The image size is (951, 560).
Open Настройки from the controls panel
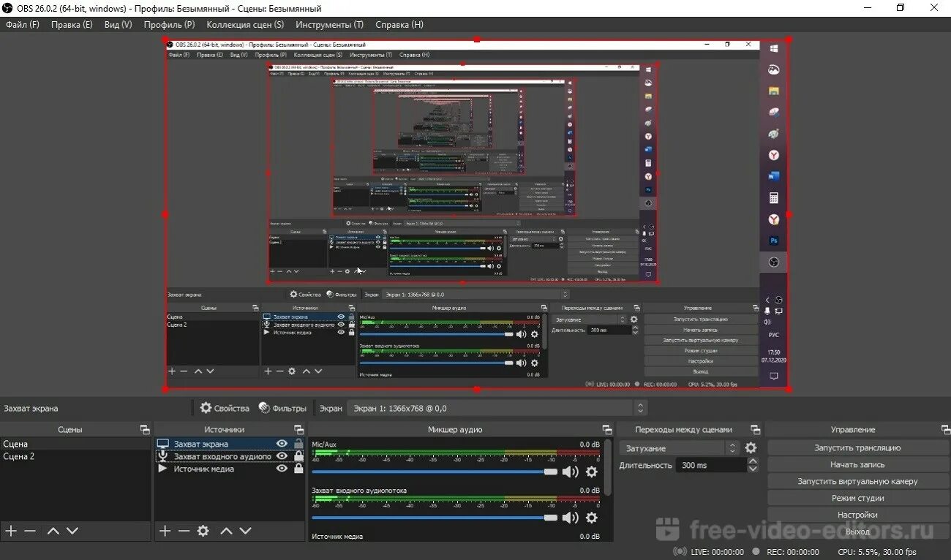857,515
